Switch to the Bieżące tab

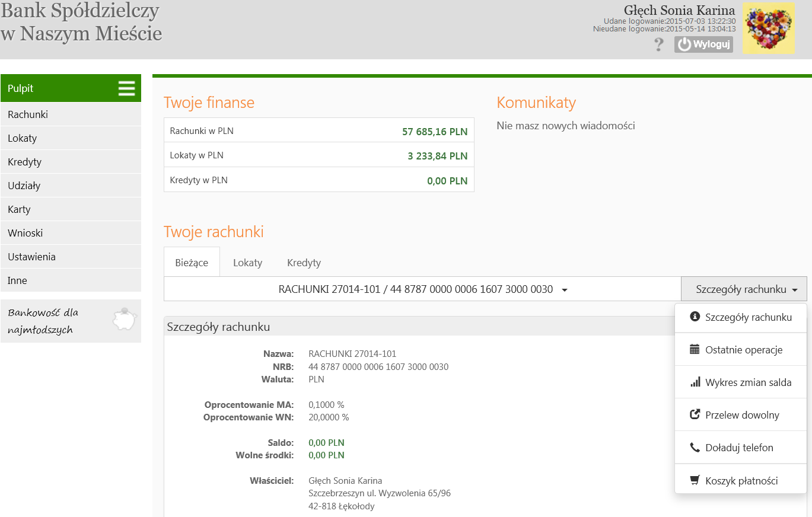point(192,262)
